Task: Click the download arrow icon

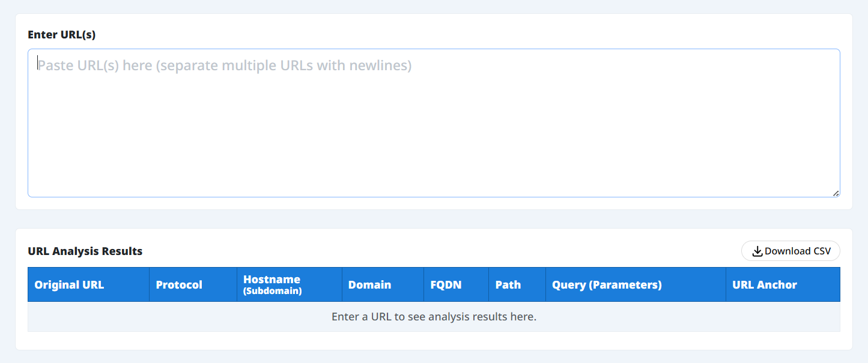Action: pyautogui.click(x=757, y=251)
